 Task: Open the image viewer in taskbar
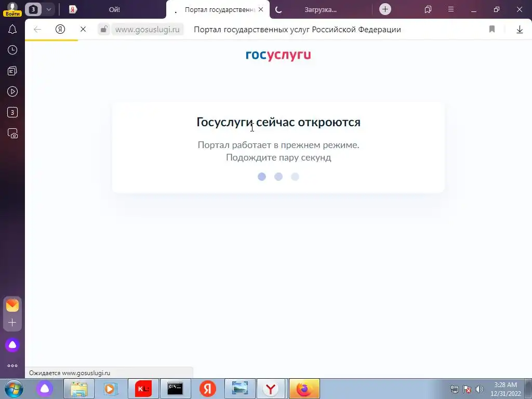point(240,389)
